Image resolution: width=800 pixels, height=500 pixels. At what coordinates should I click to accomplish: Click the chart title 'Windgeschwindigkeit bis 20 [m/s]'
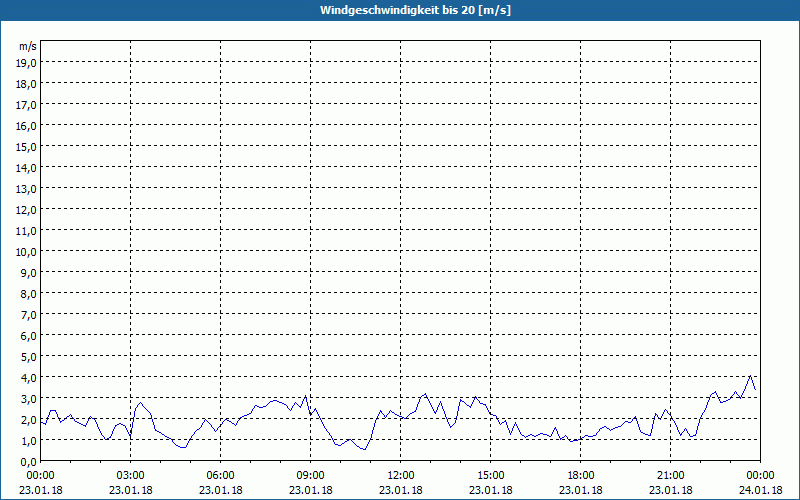pyautogui.click(x=415, y=10)
